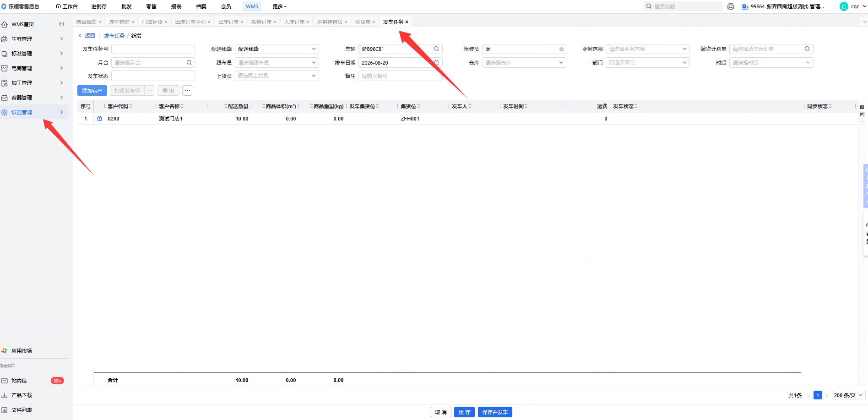
Task: Click the 保存 button
Action: 464,412
